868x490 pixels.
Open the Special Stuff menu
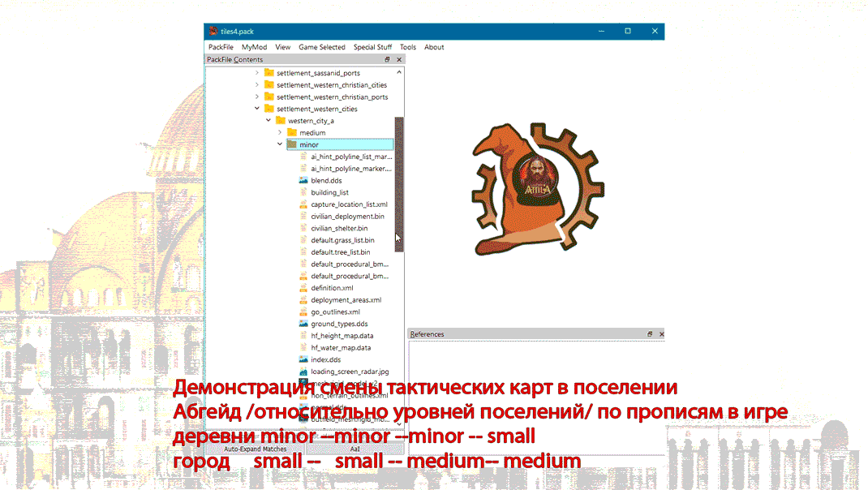(372, 47)
